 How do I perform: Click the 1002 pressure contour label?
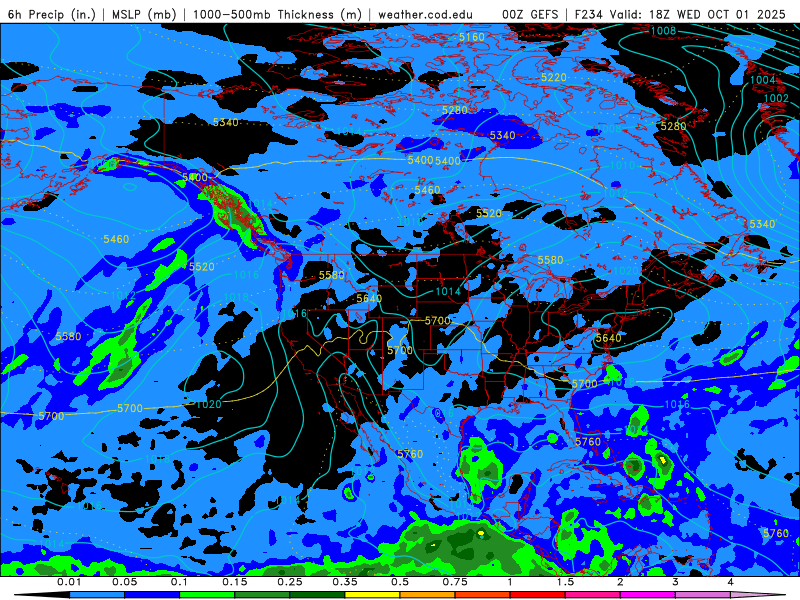pos(776,98)
